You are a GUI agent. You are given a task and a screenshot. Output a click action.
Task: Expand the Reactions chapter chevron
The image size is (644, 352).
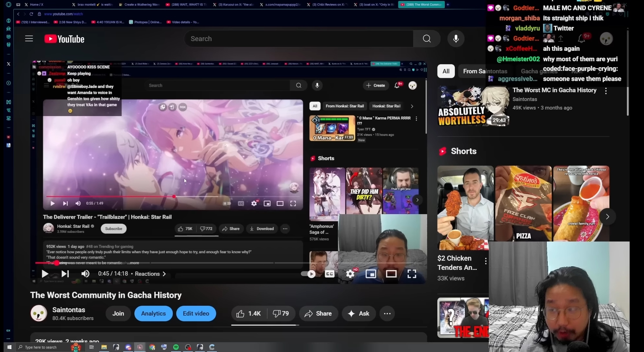(x=164, y=274)
